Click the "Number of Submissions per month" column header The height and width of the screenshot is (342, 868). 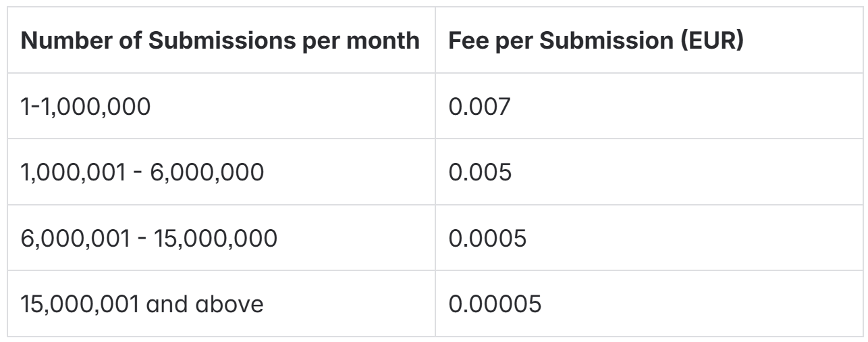tap(220, 41)
